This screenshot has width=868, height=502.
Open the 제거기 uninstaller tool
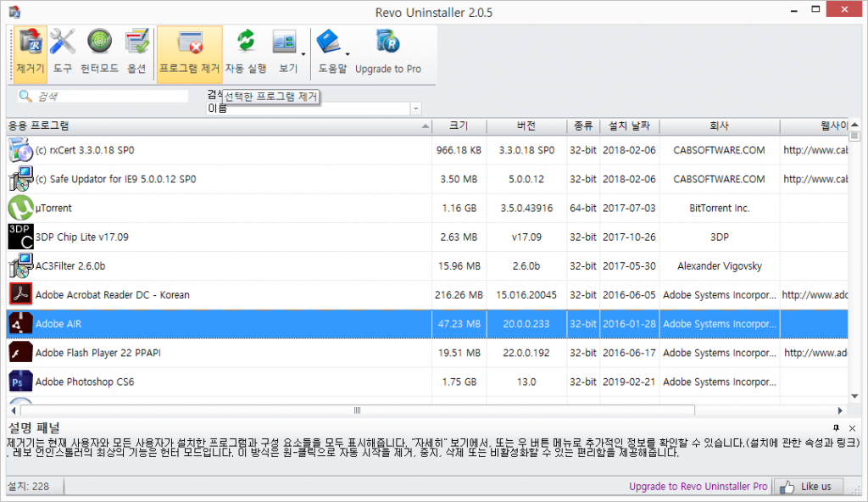[31, 53]
